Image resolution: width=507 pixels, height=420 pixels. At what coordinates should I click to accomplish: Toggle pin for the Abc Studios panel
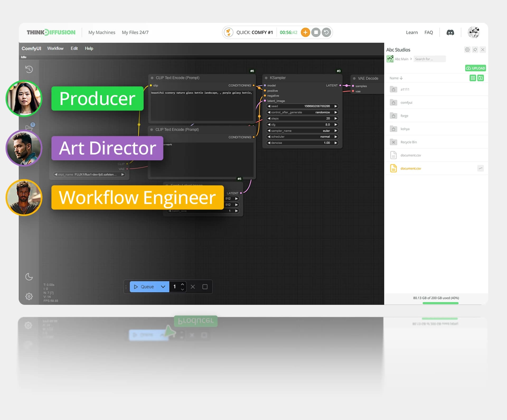[x=475, y=50]
